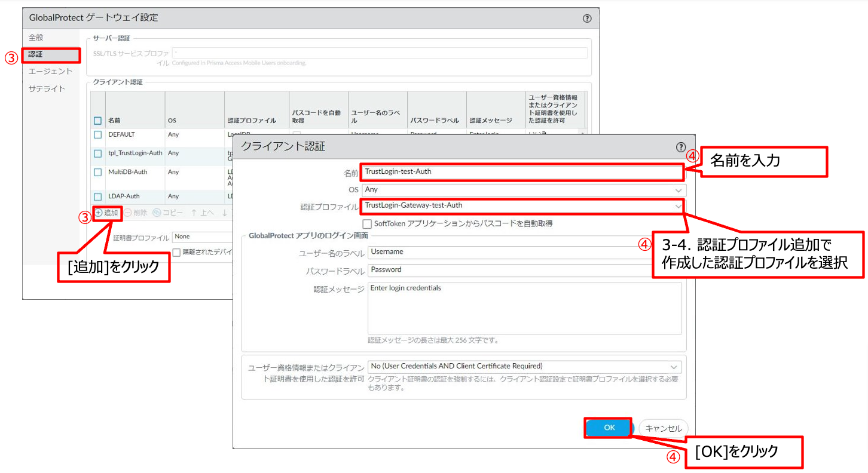This screenshot has width=868, height=473.
Task: Check the tpl_TrustLogin-Auth row checkbox
Action: pyautogui.click(x=98, y=153)
